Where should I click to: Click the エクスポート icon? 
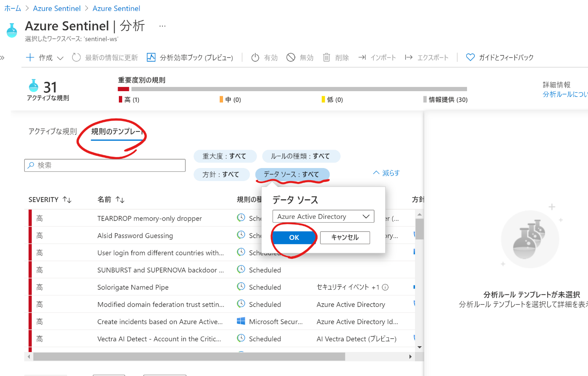point(409,58)
